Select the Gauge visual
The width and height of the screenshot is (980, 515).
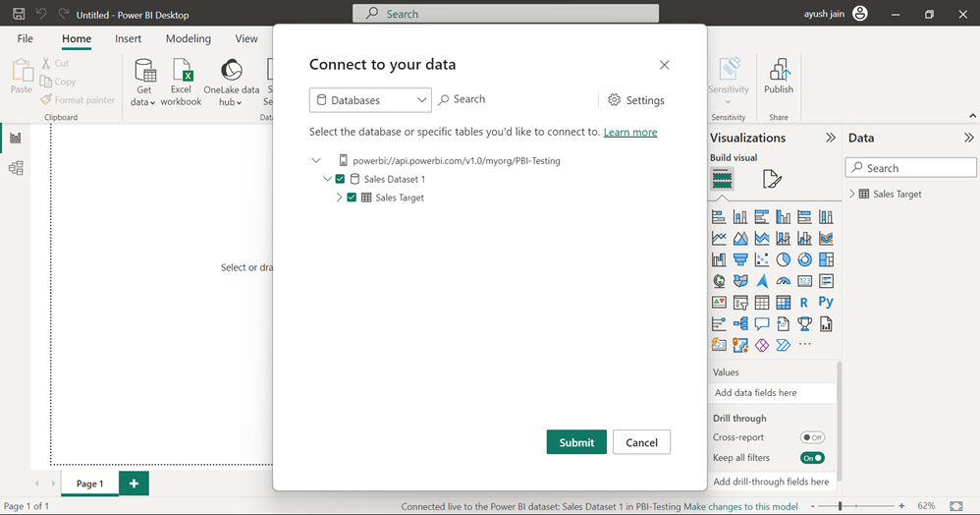point(784,281)
